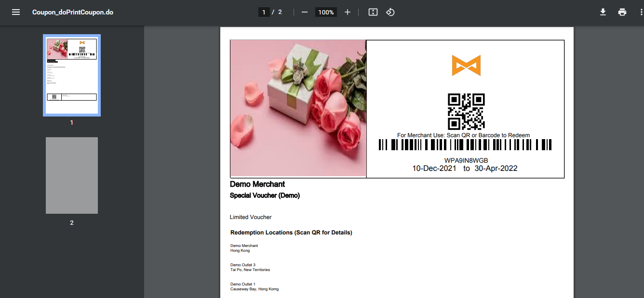Click the expiry date 30-Apr-2022

[x=496, y=168]
